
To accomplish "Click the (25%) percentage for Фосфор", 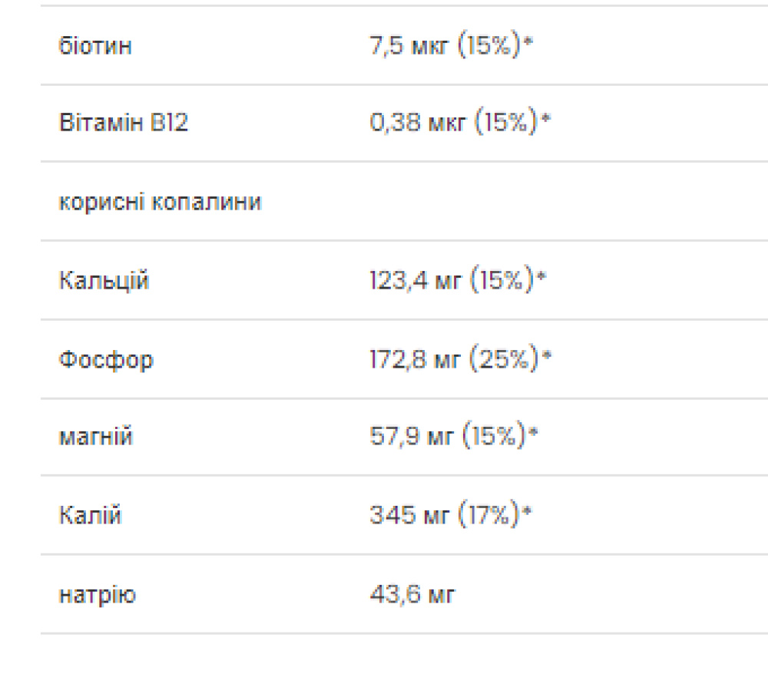I will (x=503, y=359).
